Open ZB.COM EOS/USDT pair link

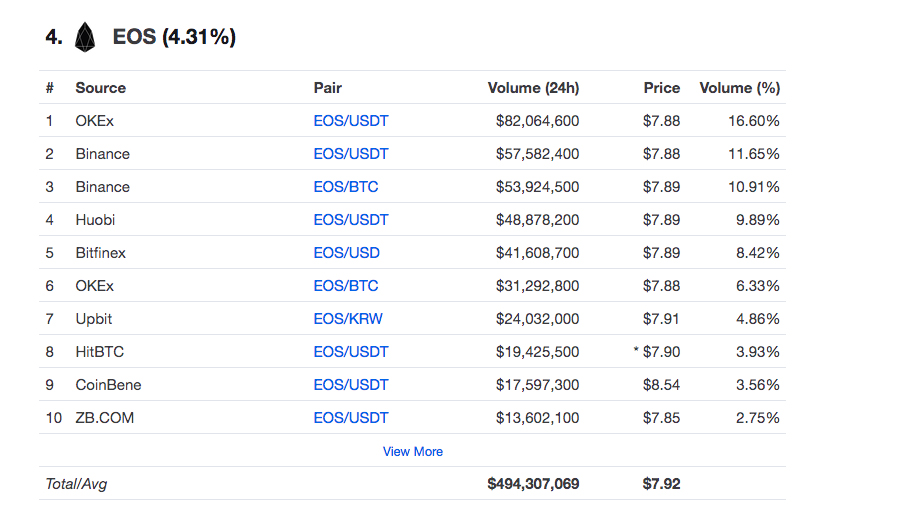coord(351,418)
